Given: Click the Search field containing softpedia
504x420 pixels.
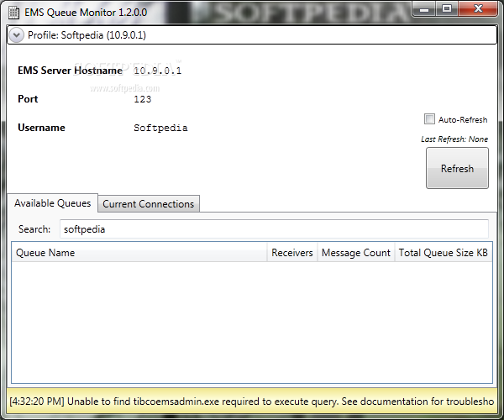Looking at the screenshot, I should 274,229.
